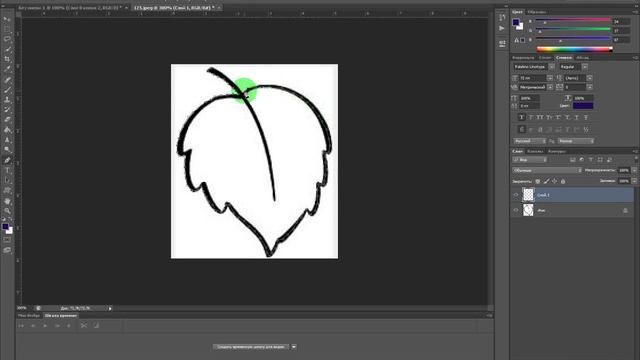Open the font style Regular dropdown
The height and width of the screenshot is (360, 640).
click(585, 67)
